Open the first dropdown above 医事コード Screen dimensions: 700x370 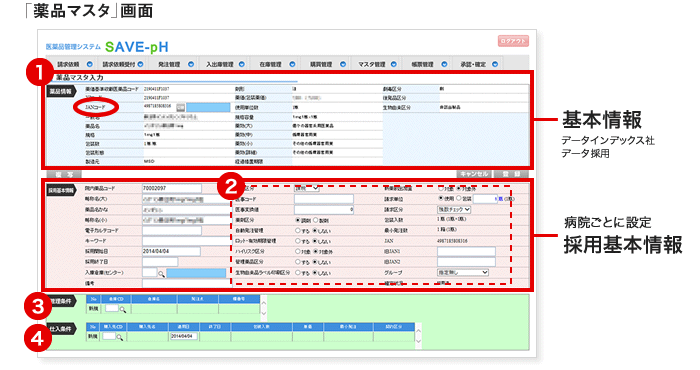coord(307,188)
